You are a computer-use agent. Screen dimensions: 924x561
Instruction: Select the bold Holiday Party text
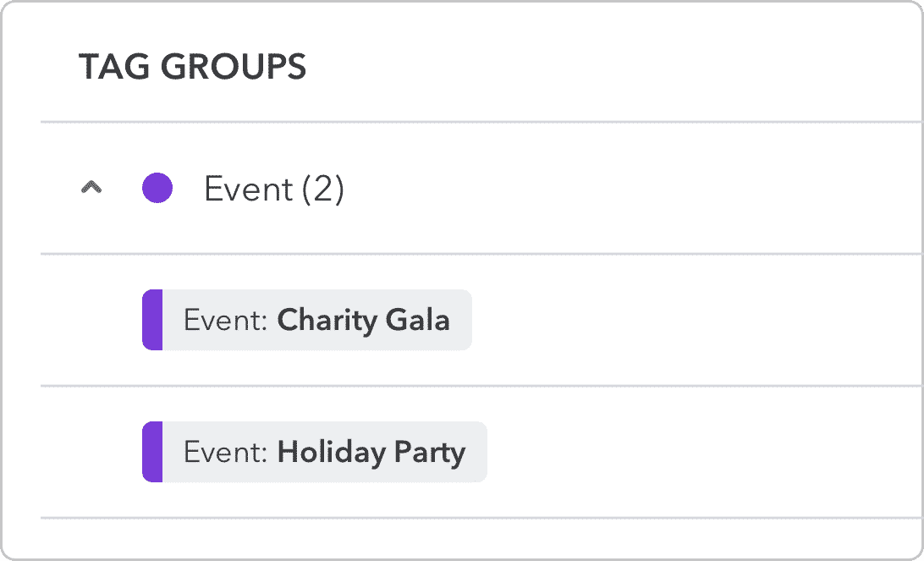pyautogui.click(x=371, y=452)
